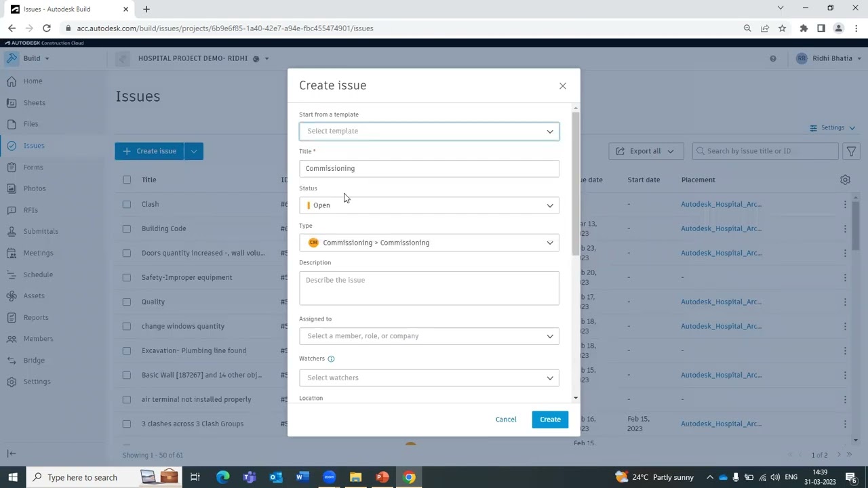Open the Select template dropdown
The image size is (868, 488).
point(429,131)
